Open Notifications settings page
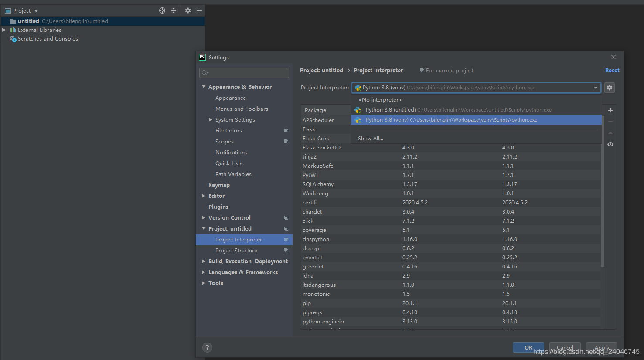Viewport: 644px width, 360px height. [x=231, y=153]
